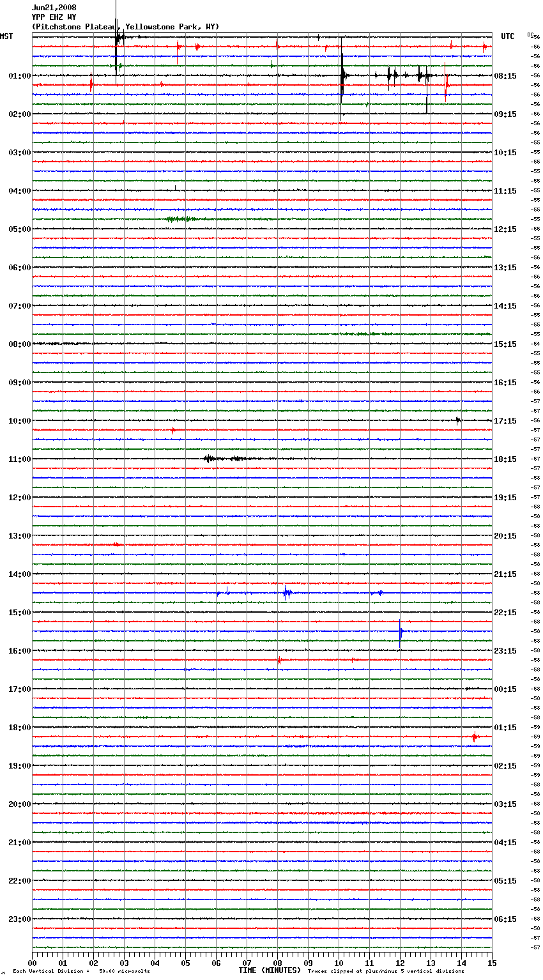Click the 01:15 UTC time label
This screenshot has width=543, height=980.
[x=505, y=727]
